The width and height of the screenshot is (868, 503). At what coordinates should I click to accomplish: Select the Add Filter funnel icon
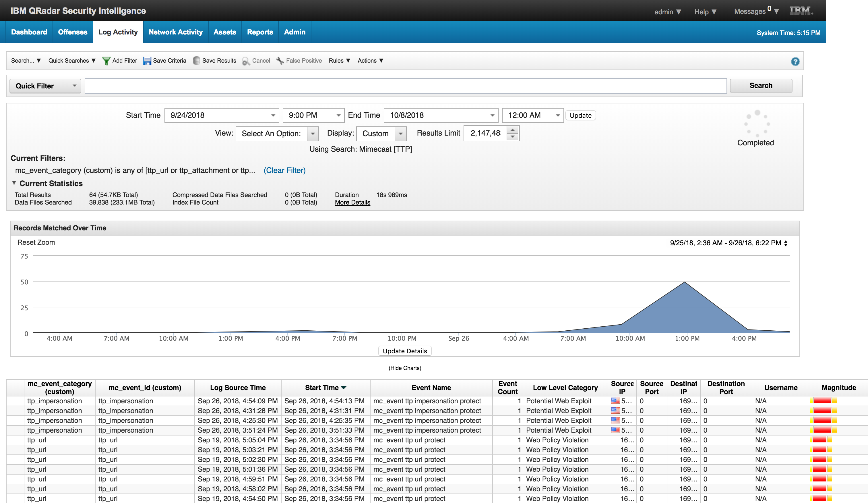tap(106, 61)
